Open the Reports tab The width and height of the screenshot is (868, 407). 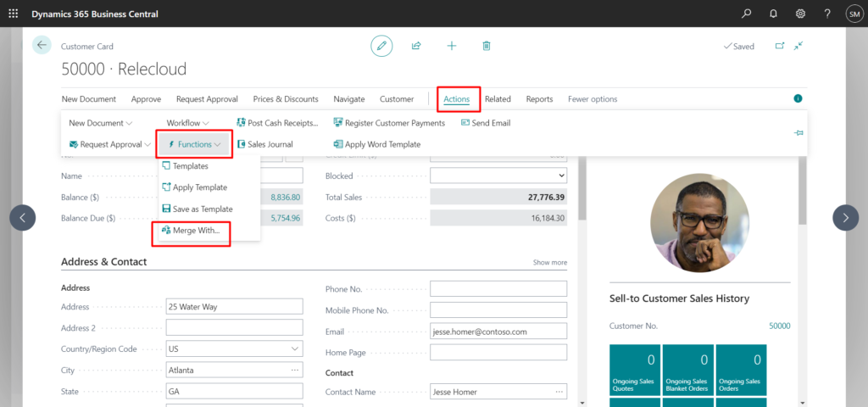coord(539,99)
